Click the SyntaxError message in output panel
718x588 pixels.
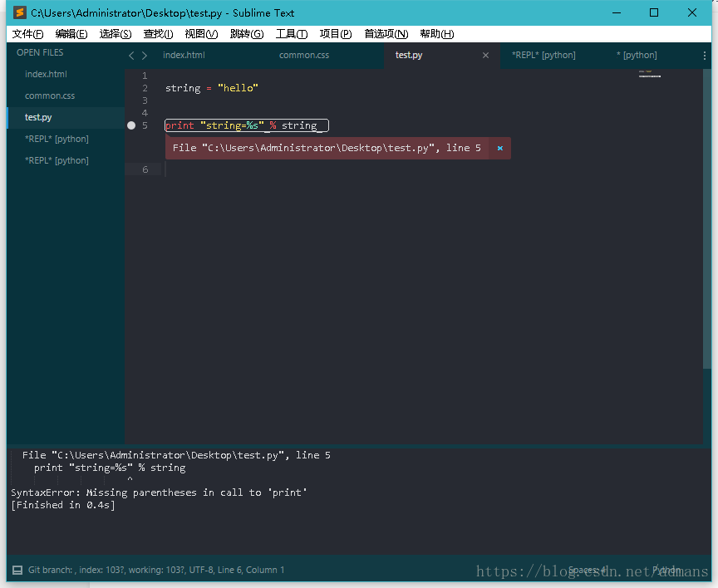pos(159,492)
